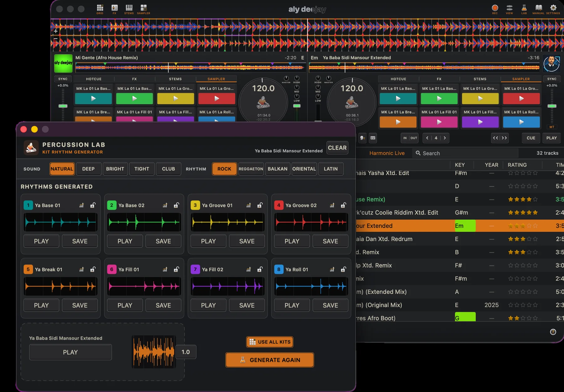Toggle left deck SYNC
Screen dimensions: 564x392
pos(63,79)
